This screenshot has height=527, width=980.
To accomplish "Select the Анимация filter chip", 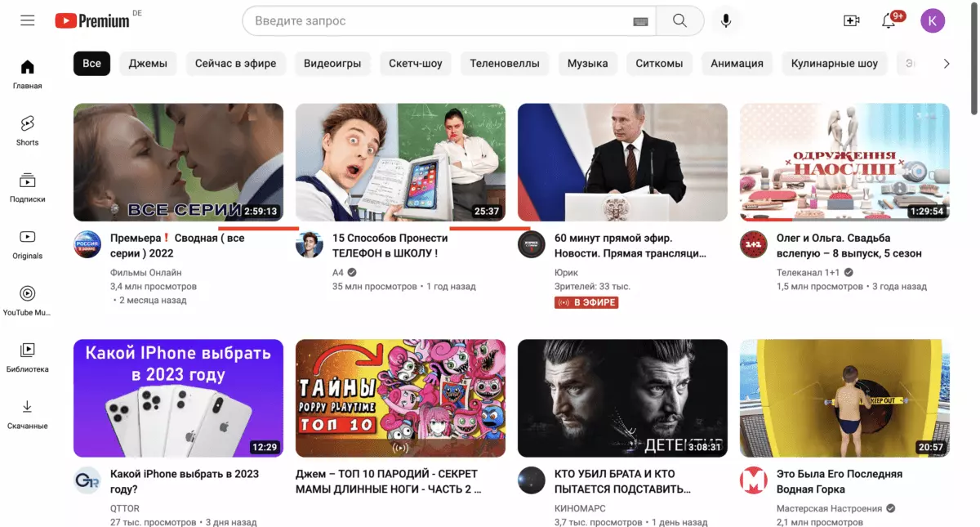I will tap(737, 63).
